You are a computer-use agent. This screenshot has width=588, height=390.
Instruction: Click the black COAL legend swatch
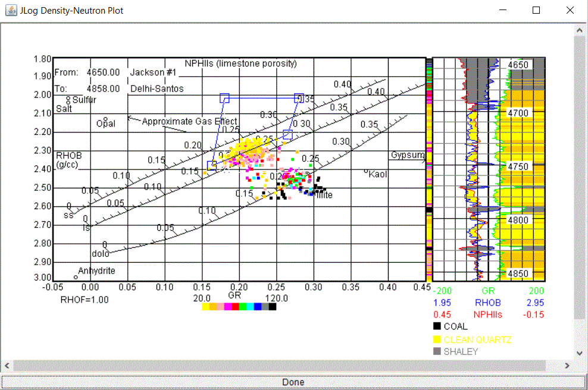pyautogui.click(x=437, y=326)
